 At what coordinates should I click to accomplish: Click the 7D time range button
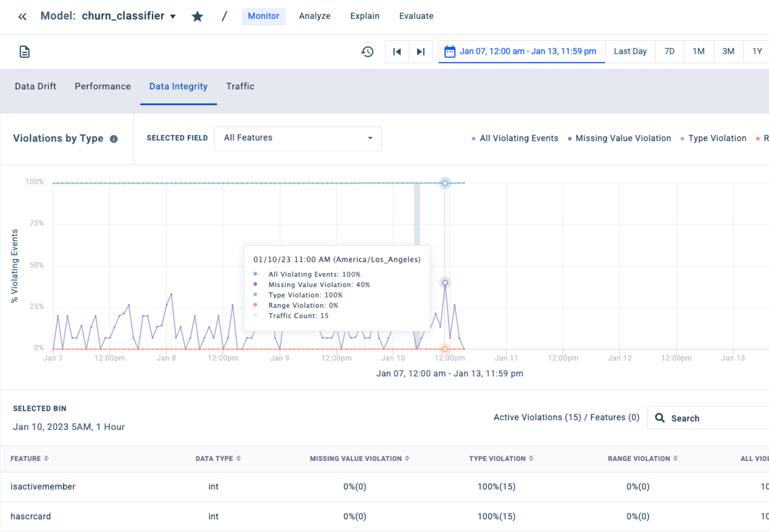tap(669, 51)
